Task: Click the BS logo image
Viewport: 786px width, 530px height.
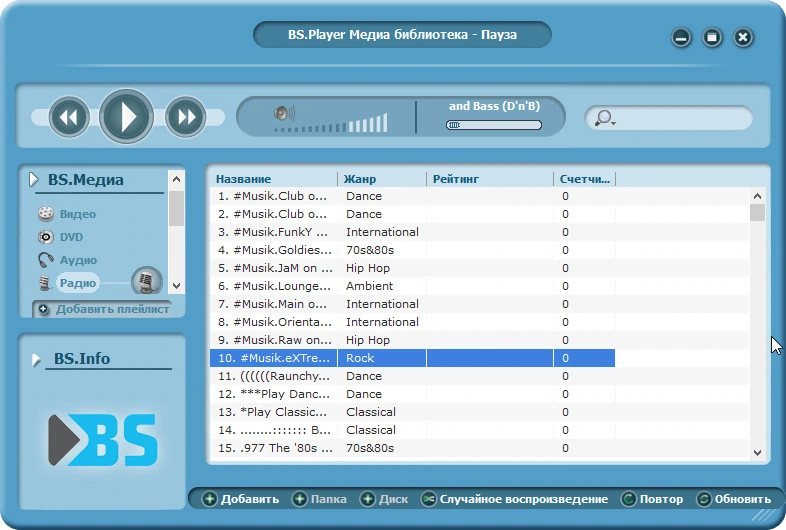Action: [x=103, y=440]
